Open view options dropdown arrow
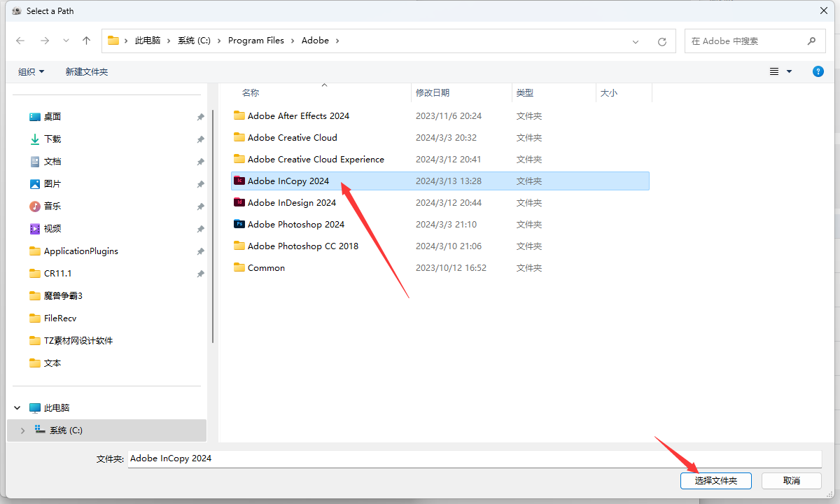Viewport: 840px width, 504px height. 790,71
